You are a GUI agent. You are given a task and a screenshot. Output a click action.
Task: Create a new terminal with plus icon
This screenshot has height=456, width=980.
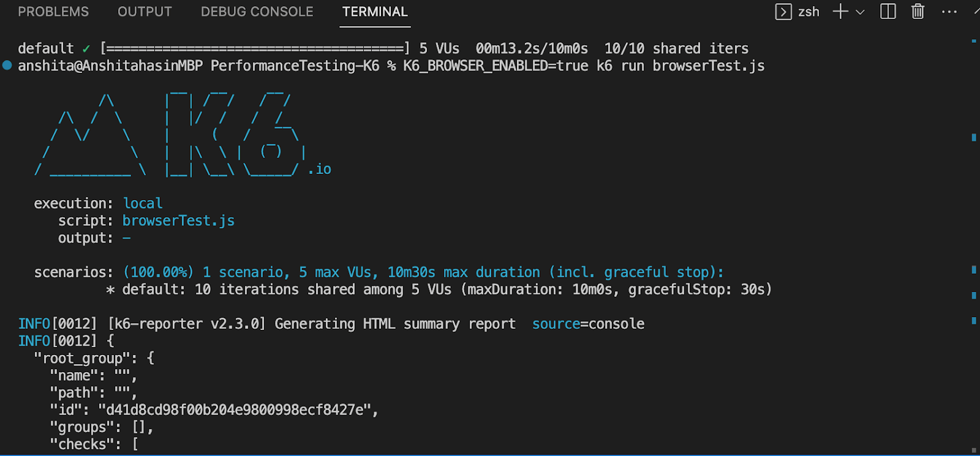pos(840,12)
